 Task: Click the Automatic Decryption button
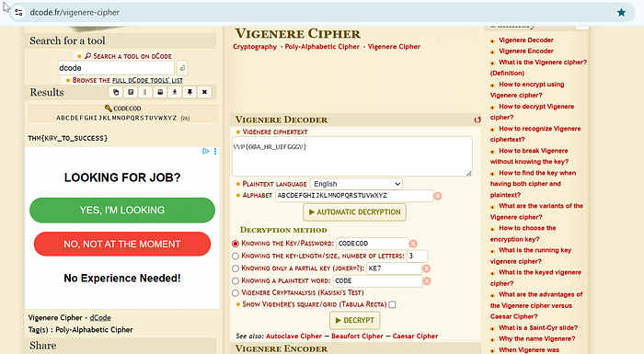tap(354, 212)
